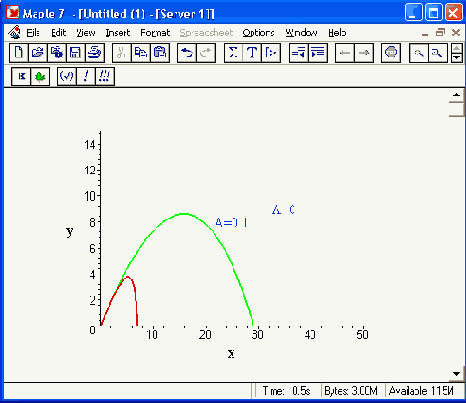Expand the toolbar down arrow stepper
Viewport: 466px width, 403px height.
(457, 58)
